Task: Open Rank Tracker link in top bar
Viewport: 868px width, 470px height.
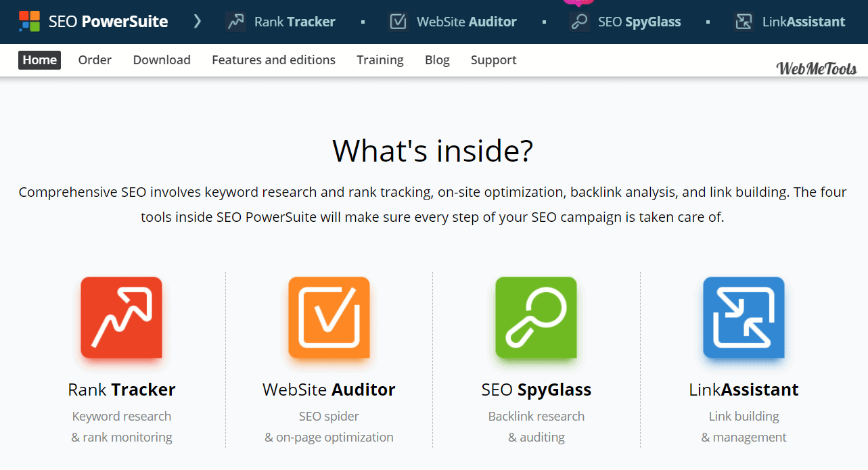Action: (x=294, y=22)
